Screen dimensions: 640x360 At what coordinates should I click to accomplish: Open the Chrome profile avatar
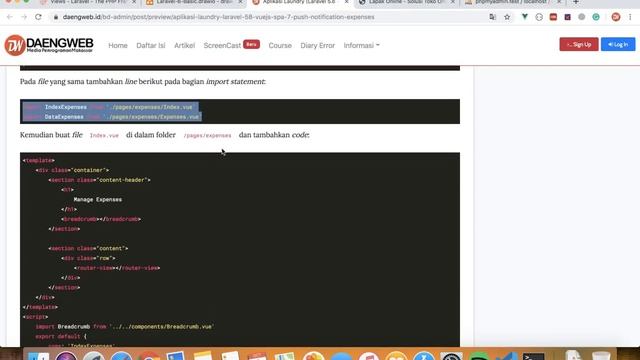616,17
